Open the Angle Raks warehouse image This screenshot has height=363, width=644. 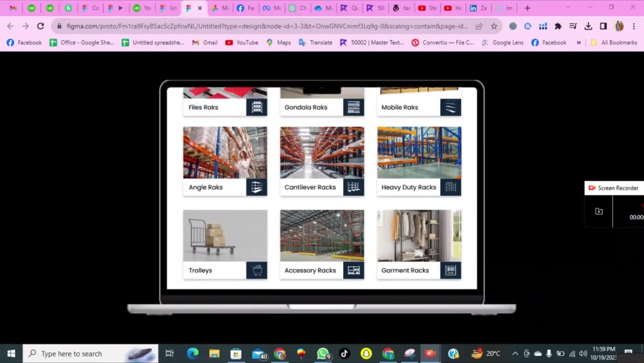[x=225, y=153]
